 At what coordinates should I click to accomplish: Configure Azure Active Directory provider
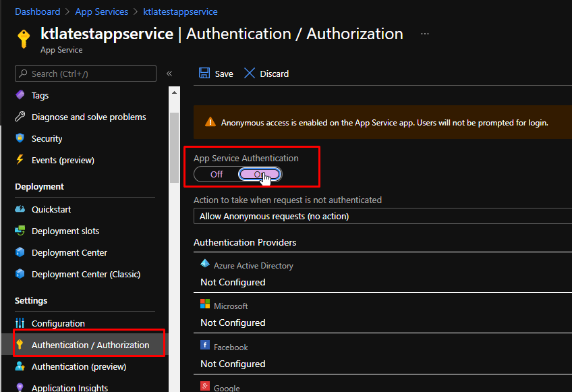pyautogui.click(x=382, y=273)
